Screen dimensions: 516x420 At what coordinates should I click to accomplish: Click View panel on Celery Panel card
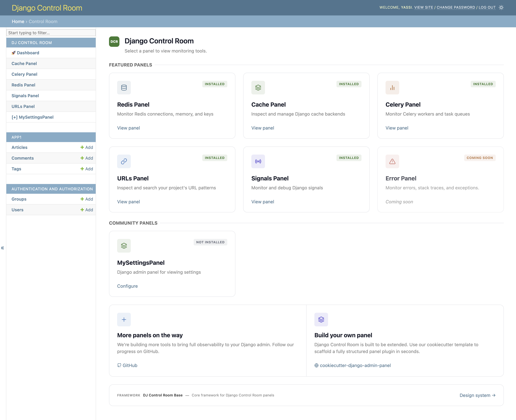tap(397, 128)
